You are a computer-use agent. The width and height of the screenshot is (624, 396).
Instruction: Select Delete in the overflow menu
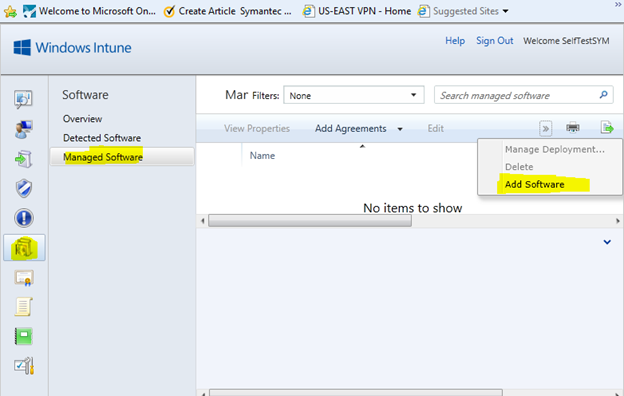click(519, 167)
